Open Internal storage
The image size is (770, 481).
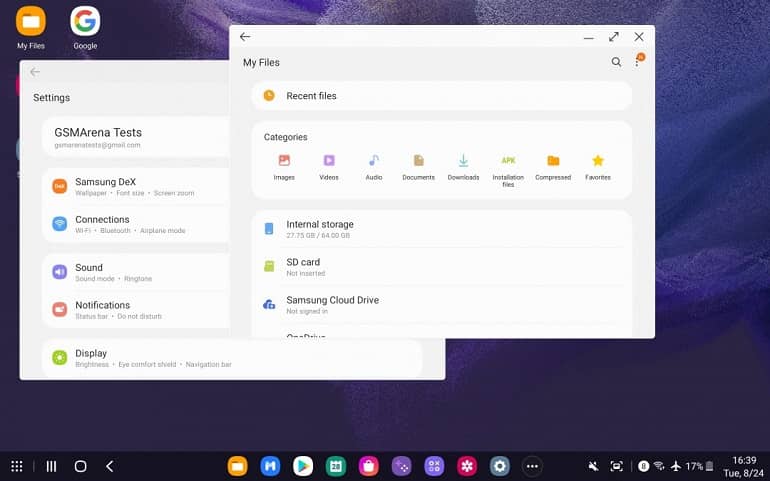coord(441,229)
